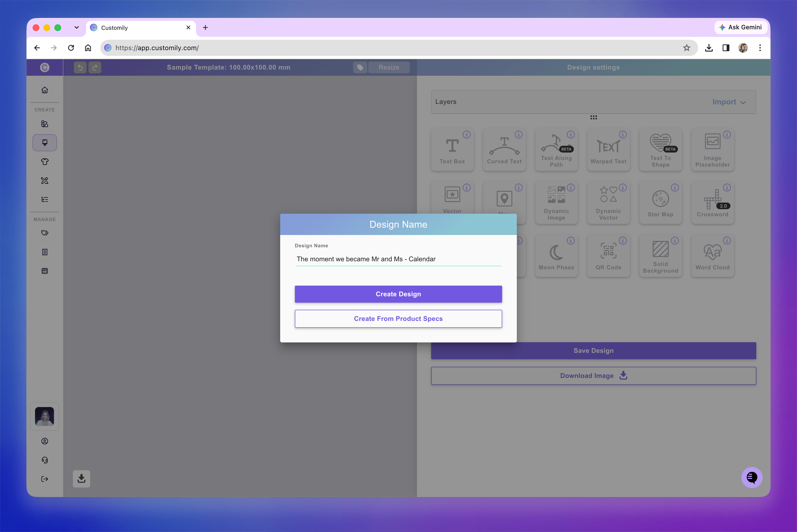The width and height of the screenshot is (797, 532).
Task: Click Download Image button
Action: click(x=593, y=375)
